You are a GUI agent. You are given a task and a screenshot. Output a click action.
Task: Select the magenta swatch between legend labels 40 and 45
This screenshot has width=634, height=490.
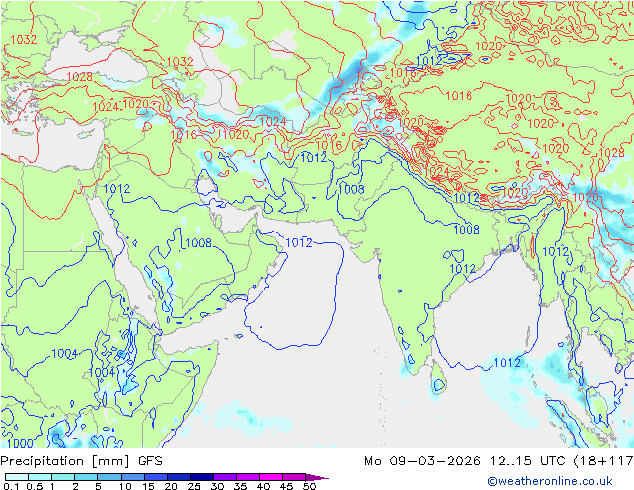[x=271, y=477]
